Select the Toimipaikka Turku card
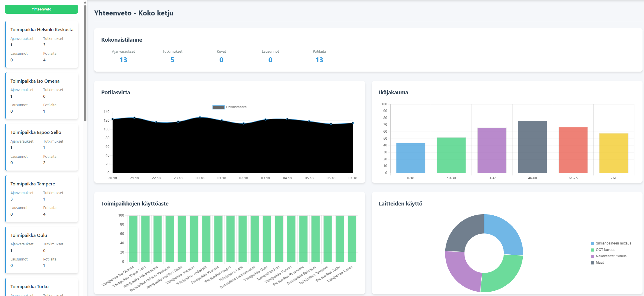This screenshot has height=296, width=644. pos(42,287)
